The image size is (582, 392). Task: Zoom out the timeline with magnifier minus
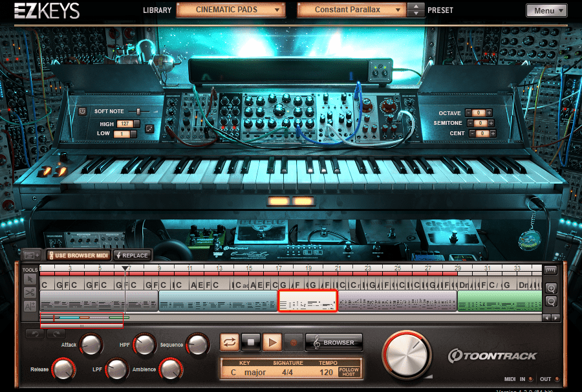coord(551,301)
